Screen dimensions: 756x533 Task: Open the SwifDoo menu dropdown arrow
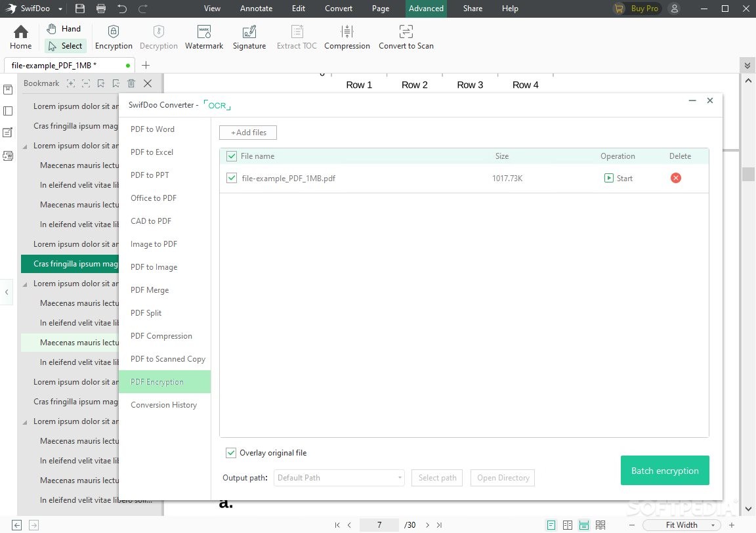(x=60, y=9)
